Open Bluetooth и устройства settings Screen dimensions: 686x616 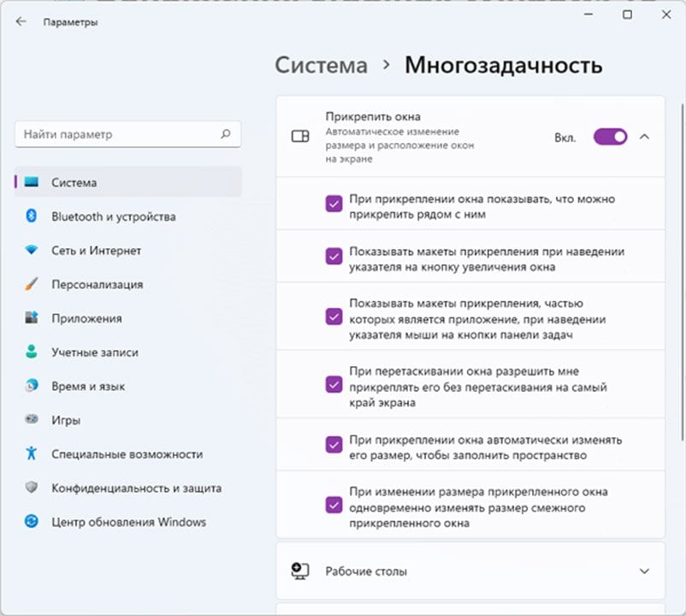coord(128,216)
